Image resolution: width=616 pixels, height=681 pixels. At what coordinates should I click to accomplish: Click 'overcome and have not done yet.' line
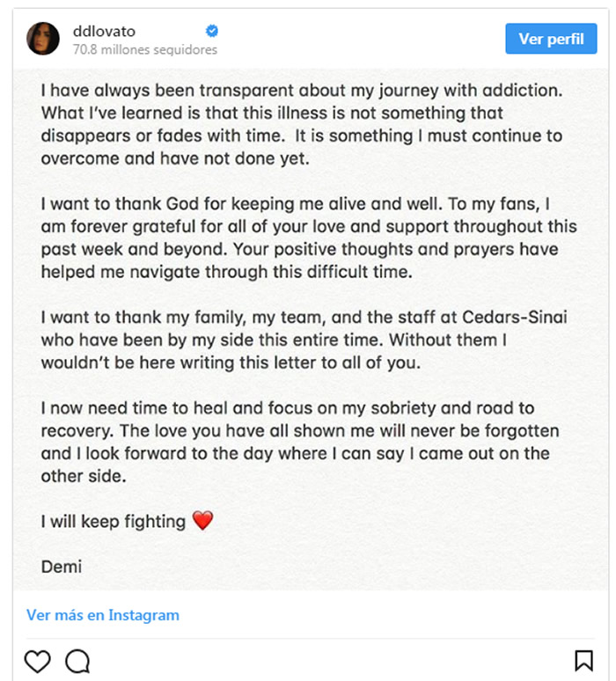click(x=175, y=158)
